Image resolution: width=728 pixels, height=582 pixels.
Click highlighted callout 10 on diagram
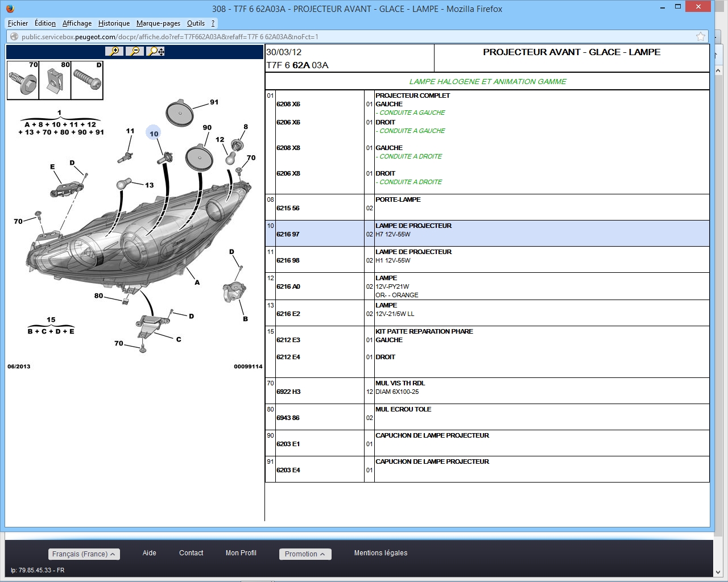(154, 134)
